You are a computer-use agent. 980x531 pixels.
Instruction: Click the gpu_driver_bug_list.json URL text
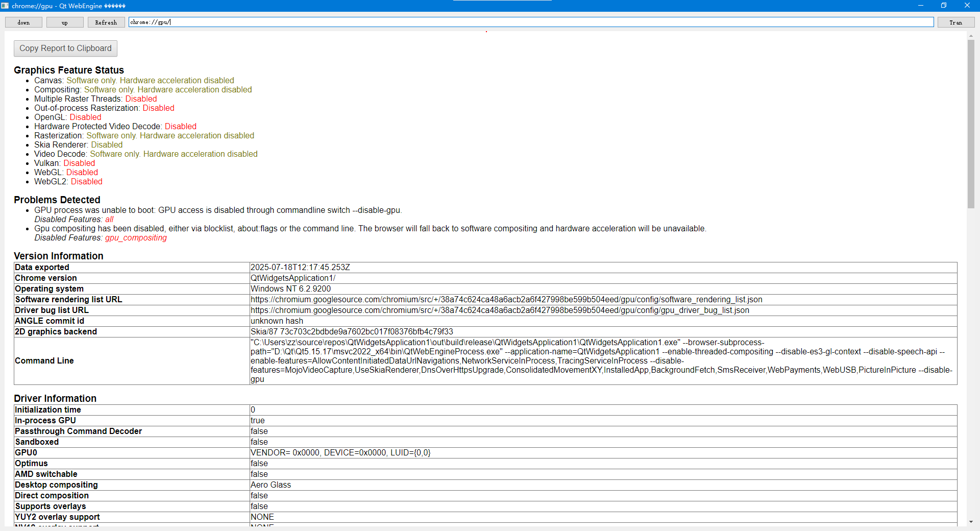pos(499,310)
